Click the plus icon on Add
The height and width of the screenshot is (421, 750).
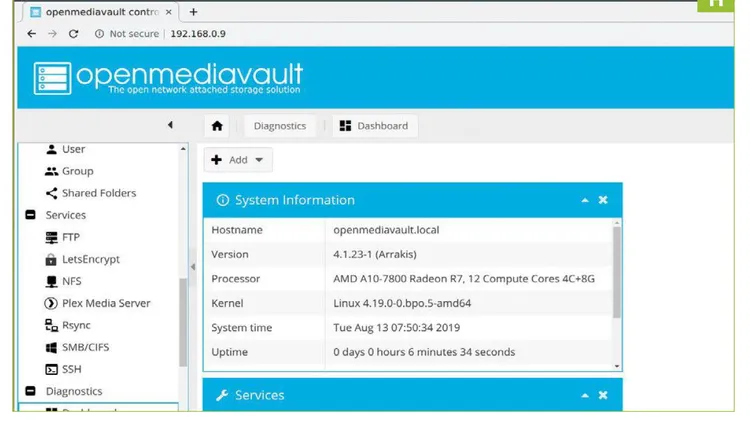216,160
